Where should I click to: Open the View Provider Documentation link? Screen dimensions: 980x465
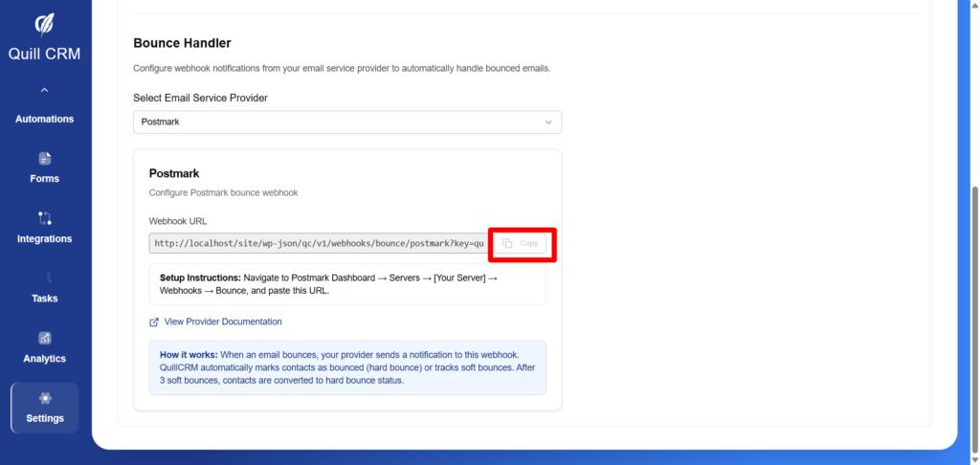point(223,322)
